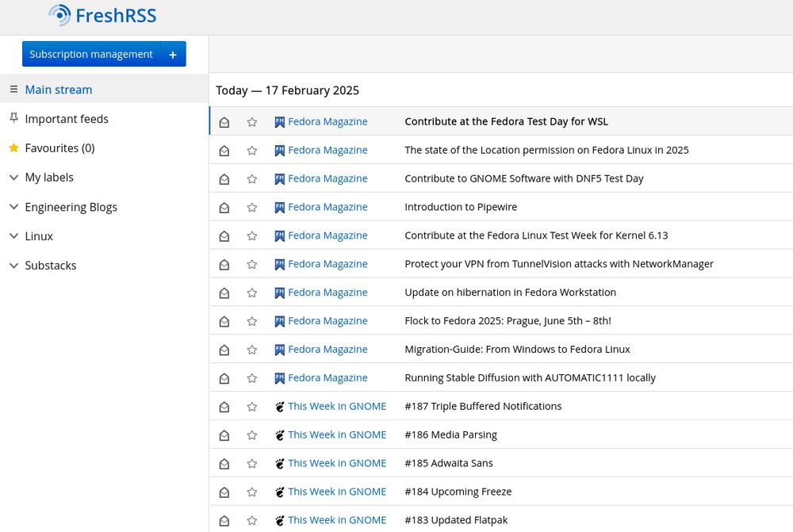
Task: Open Important feeds
Action: point(67,119)
